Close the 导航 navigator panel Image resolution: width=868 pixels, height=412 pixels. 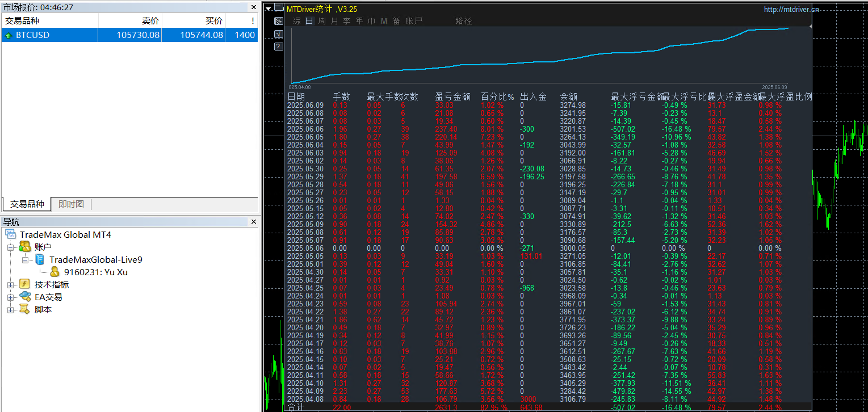(x=254, y=222)
